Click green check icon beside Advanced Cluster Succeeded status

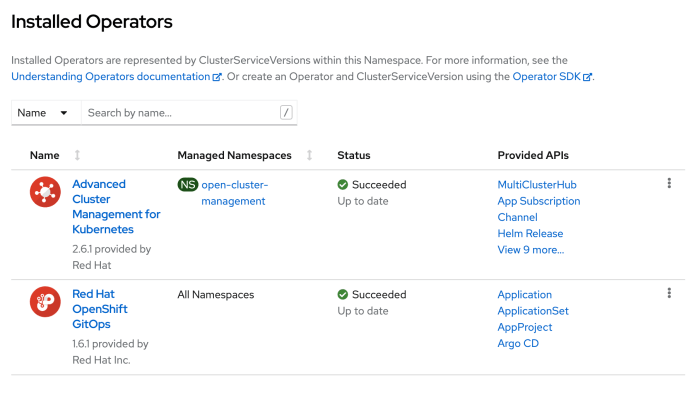pyautogui.click(x=343, y=184)
